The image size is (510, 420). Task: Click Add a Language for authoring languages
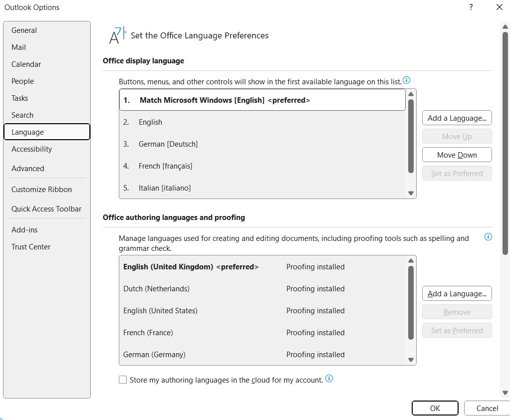[x=457, y=293]
